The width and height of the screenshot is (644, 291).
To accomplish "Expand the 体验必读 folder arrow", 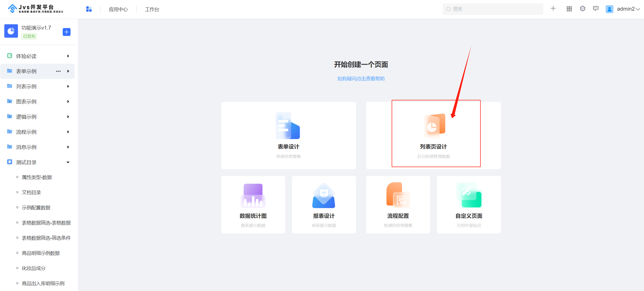I will [68, 56].
